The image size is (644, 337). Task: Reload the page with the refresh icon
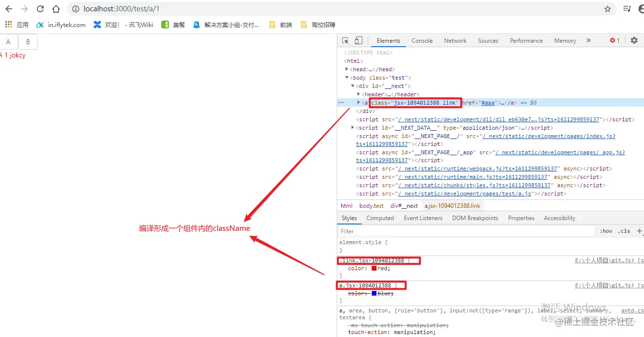coord(40,9)
